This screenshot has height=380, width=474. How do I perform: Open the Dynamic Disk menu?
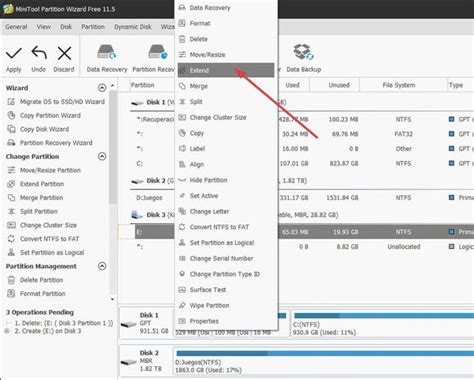click(x=133, y=27)
